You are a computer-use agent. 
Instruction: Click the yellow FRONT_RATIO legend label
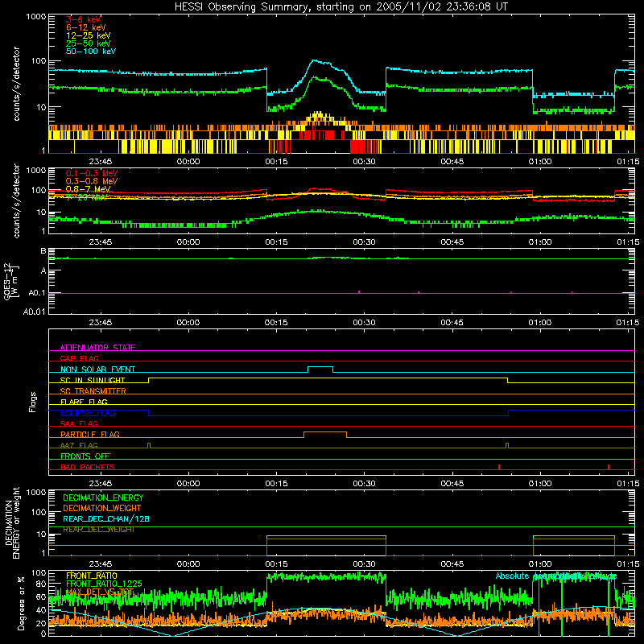[x=92, y=576]
